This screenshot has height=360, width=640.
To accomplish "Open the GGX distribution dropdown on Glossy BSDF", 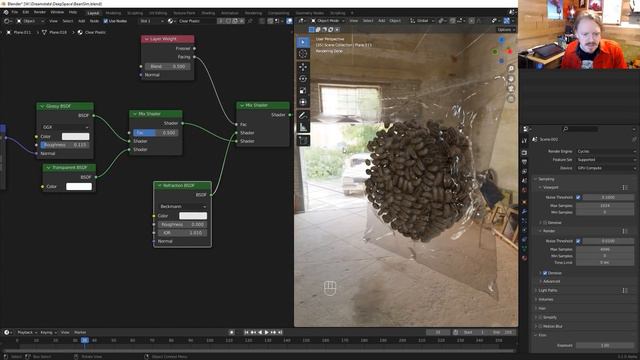I will [x=65, y=127].
